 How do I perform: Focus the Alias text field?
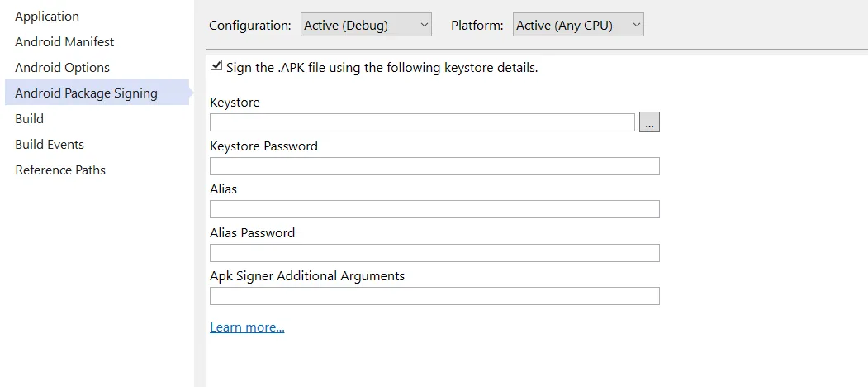tap(434, 209)
